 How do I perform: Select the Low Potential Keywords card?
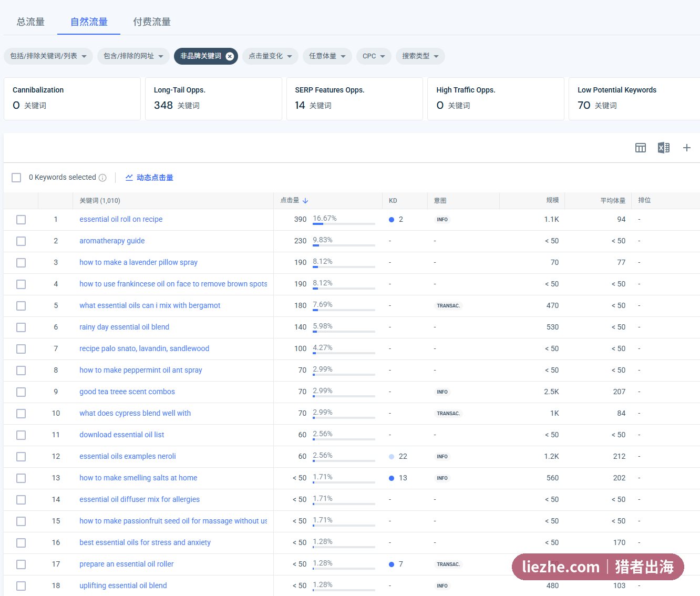[x=634, y=99]
